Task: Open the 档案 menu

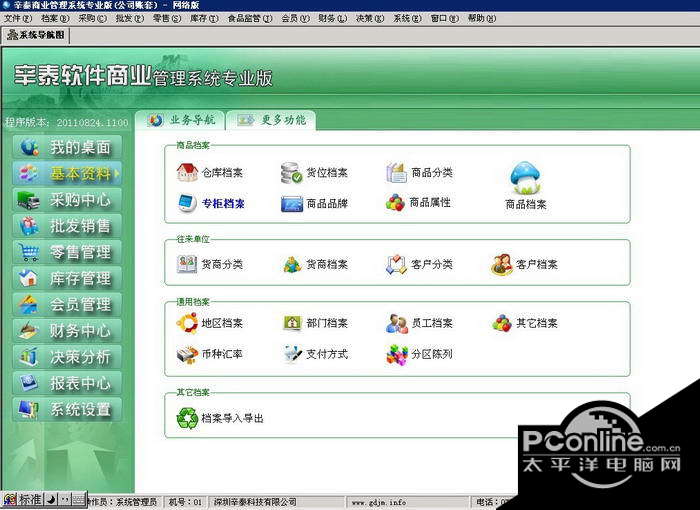Action: point(55,18)
